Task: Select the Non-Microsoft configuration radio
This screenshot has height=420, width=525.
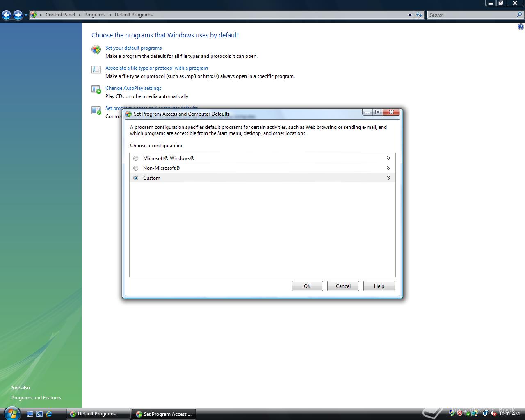Action: (136, 168)
